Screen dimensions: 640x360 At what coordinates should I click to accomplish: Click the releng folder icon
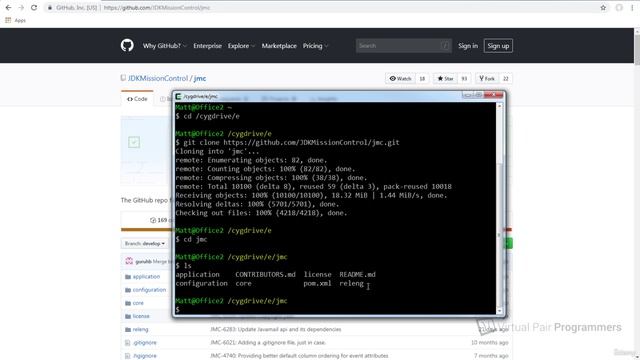click(x=128, y=329)
